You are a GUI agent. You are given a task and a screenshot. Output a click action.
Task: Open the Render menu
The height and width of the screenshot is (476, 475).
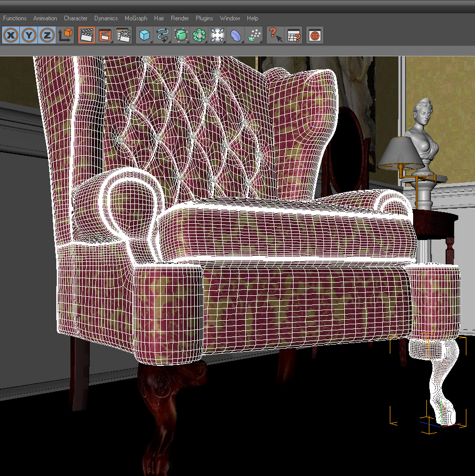[x=179, y=18]
